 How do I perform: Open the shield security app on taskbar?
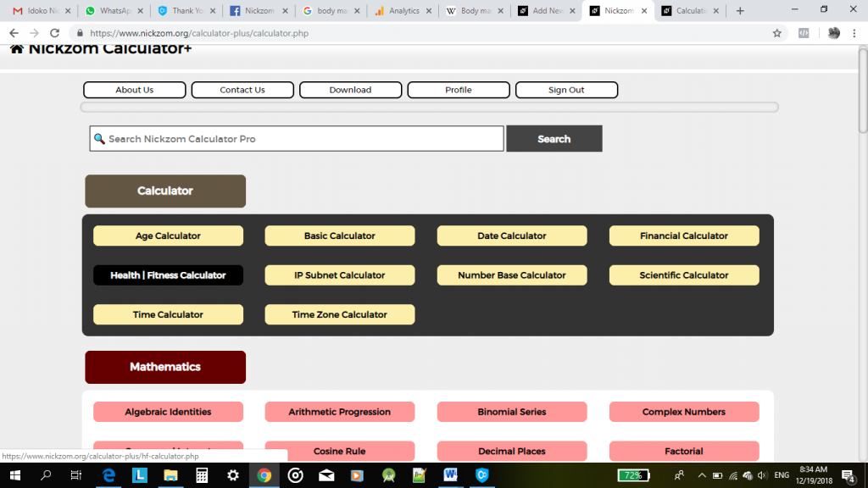[x=482, y=475]
